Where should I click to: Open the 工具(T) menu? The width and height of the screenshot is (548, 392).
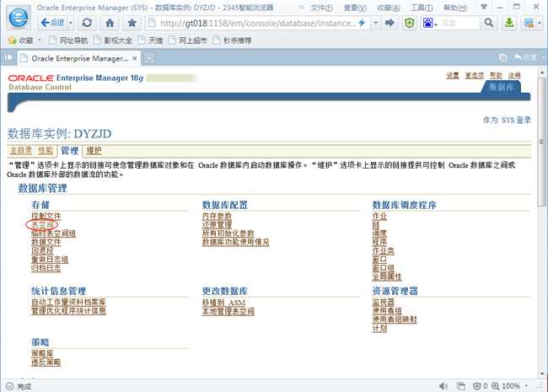(422, 8)
